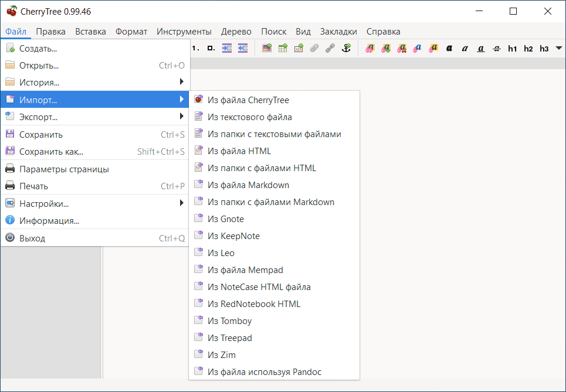Toggle strikethrough text formatting
Viewport: 566px width, 392px height.
[497, 48]
